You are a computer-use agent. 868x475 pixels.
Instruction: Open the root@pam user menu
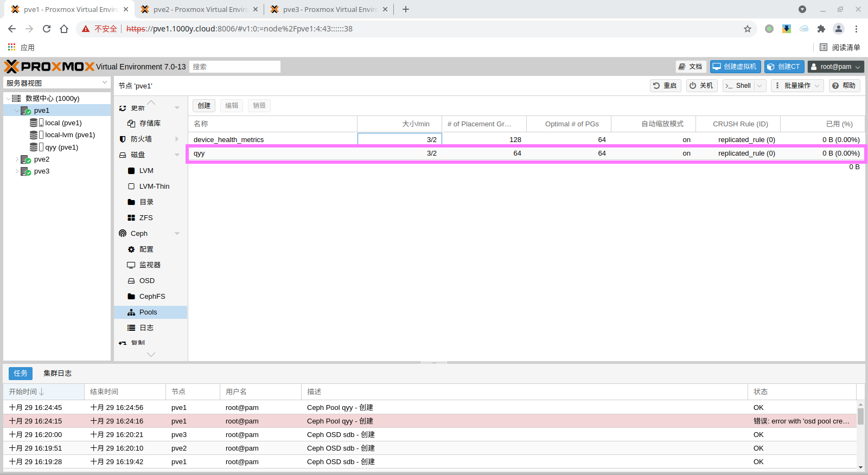coord(835,67)
